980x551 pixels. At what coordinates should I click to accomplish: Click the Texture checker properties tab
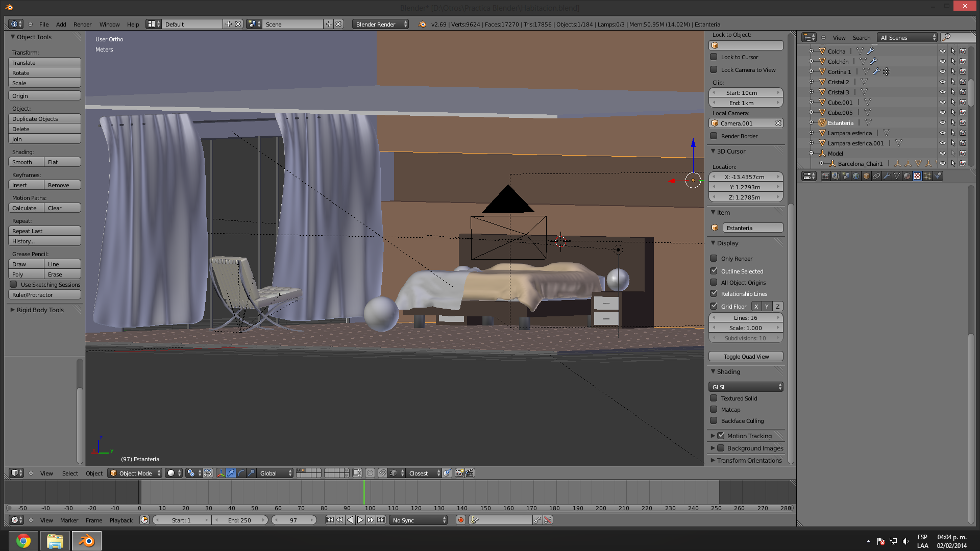(x=917, y=176)
